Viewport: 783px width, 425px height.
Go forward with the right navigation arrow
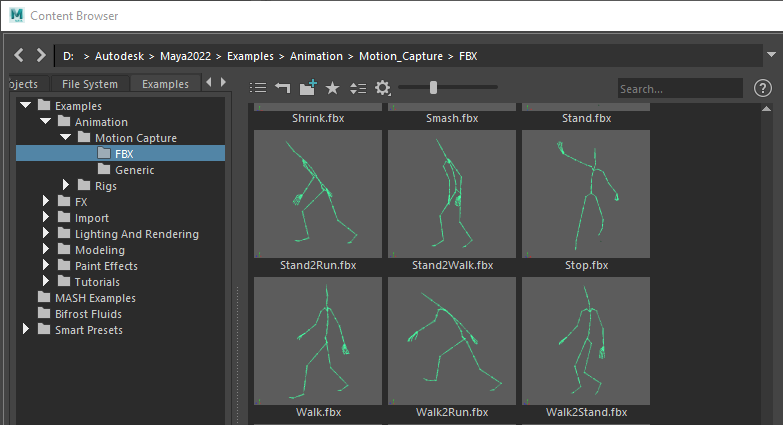41,55
